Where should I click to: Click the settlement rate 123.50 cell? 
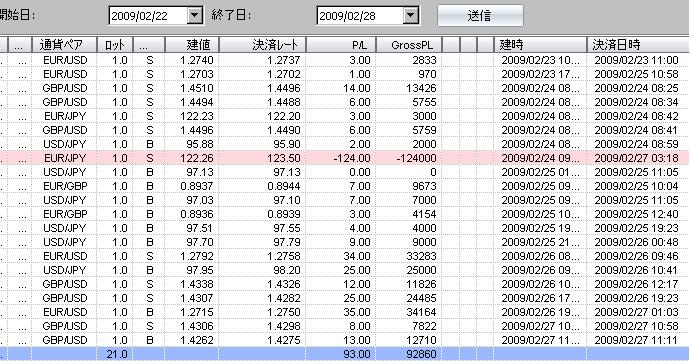point(283,158)
